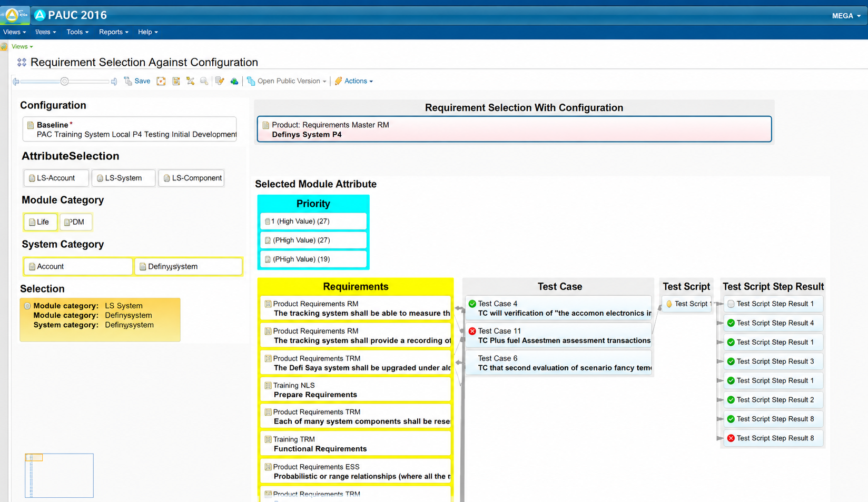Click document icon on LS-Component attribute
This screenshot has width=868, height=502.
point(166,178)
